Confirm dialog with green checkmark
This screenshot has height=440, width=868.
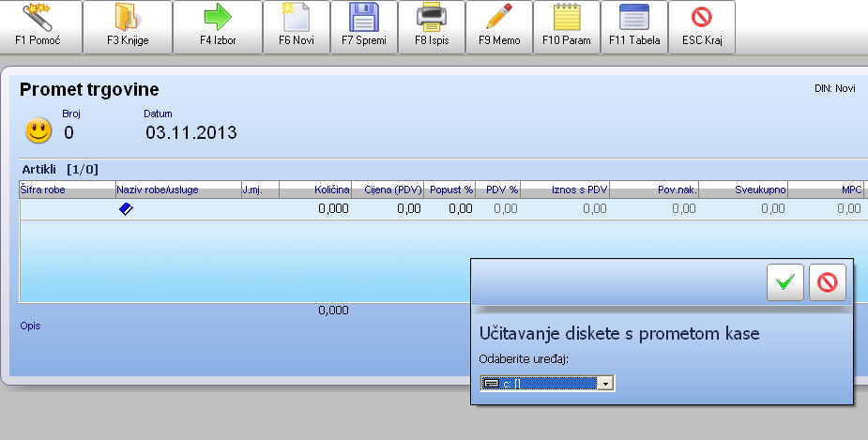785,282
